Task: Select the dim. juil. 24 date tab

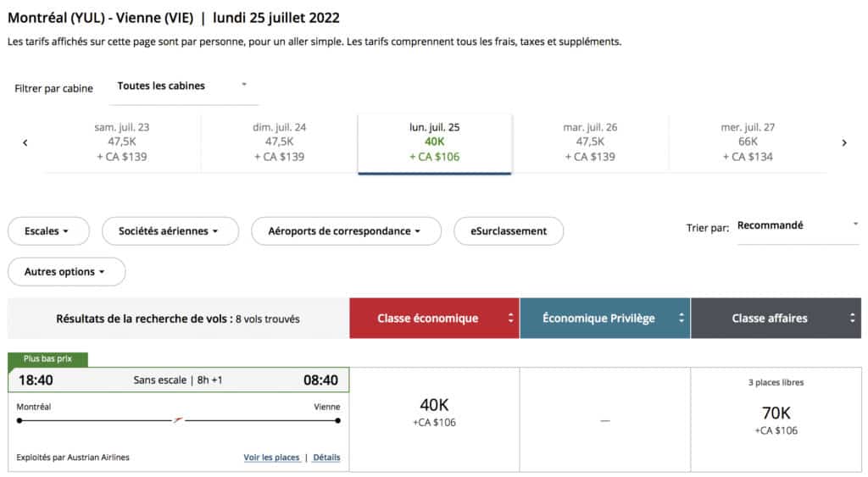Action: tap(279, 142)
